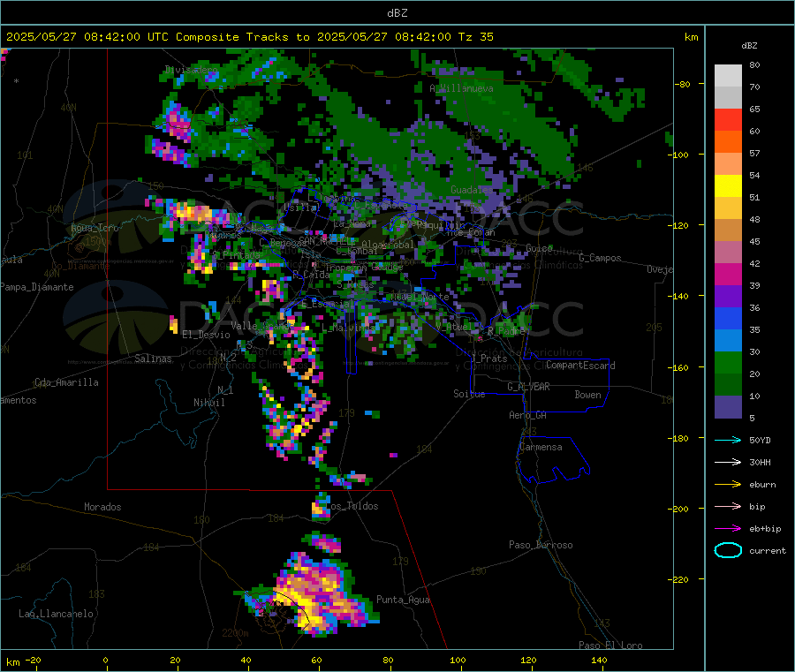Image resolution: width=795 pixels, height=672 pixels.
Task: Click the Soitue map label
Action: (x=469, y=394)
